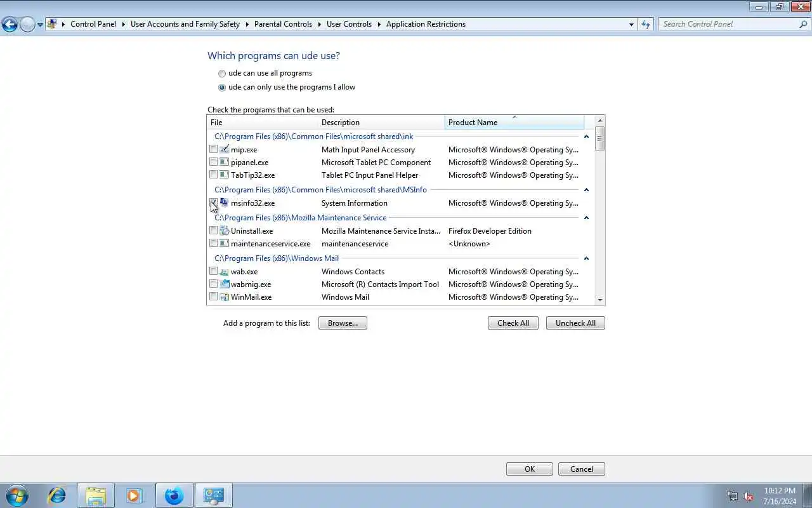Open the recent pages dropdown arrow
812x508 pixels.
click(40, 25)
